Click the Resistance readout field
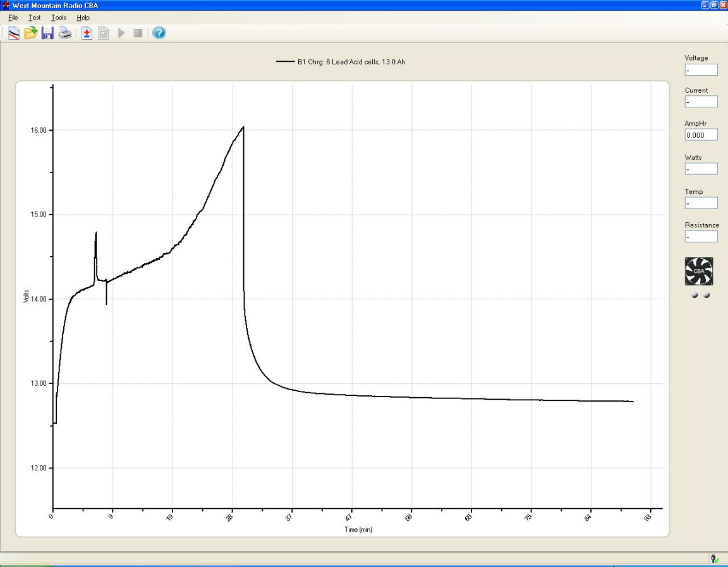Viewport: 728px width, 567px height. point(701,237)
